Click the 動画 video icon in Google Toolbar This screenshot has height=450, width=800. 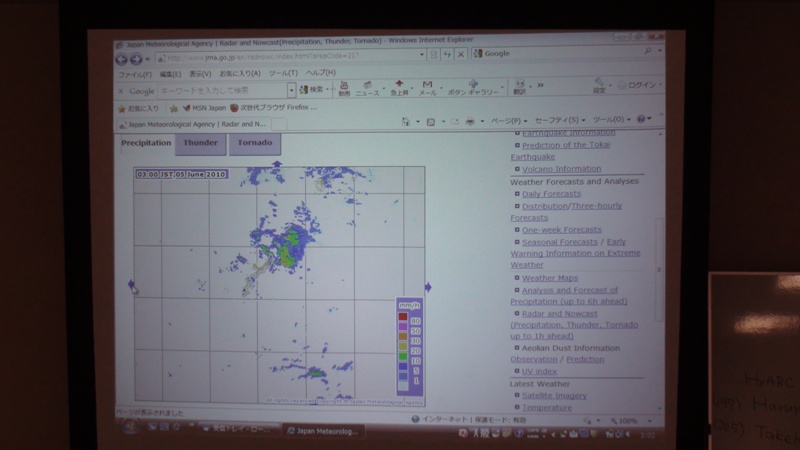click(x=344, y=88)
